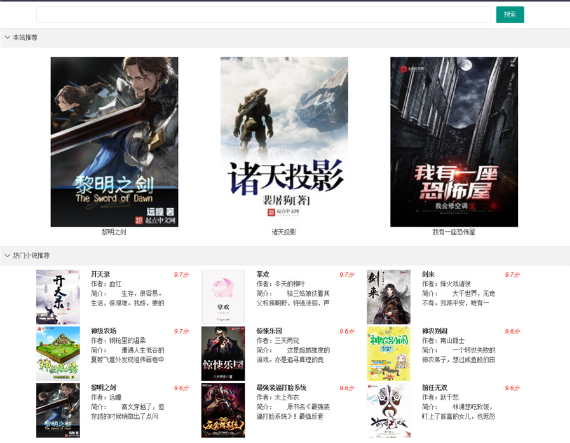Open the small 开天录 cover thumbnail

[58, 297]
